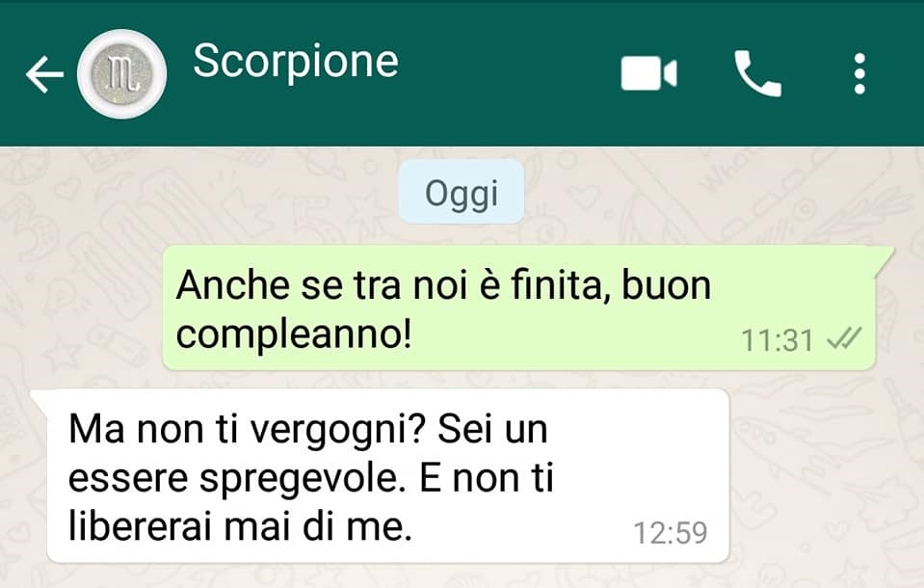Tap the 11:31 timestamp
This screenshot has width=924, height=588.
coord(777,340)
